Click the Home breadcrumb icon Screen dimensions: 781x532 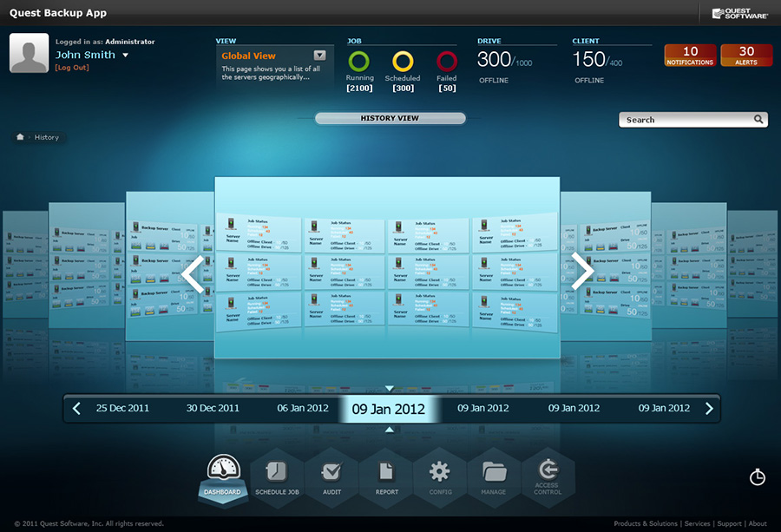pos(20,137)
